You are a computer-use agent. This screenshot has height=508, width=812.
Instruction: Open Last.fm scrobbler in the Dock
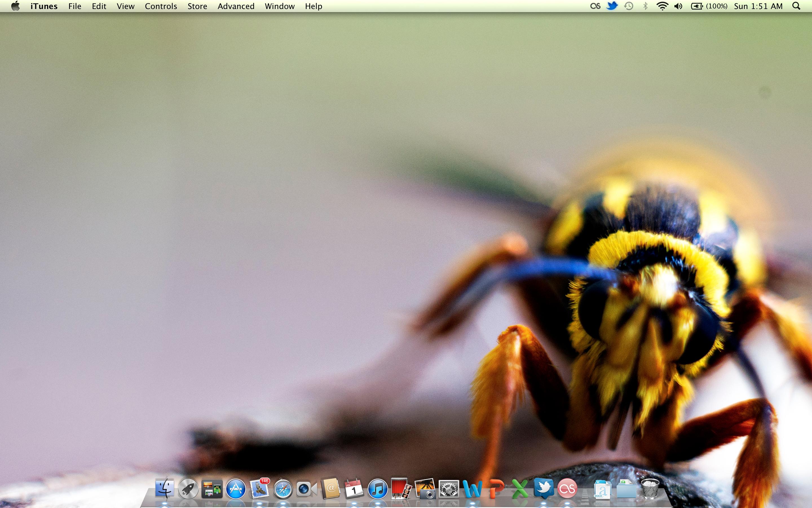pos(567,489)
